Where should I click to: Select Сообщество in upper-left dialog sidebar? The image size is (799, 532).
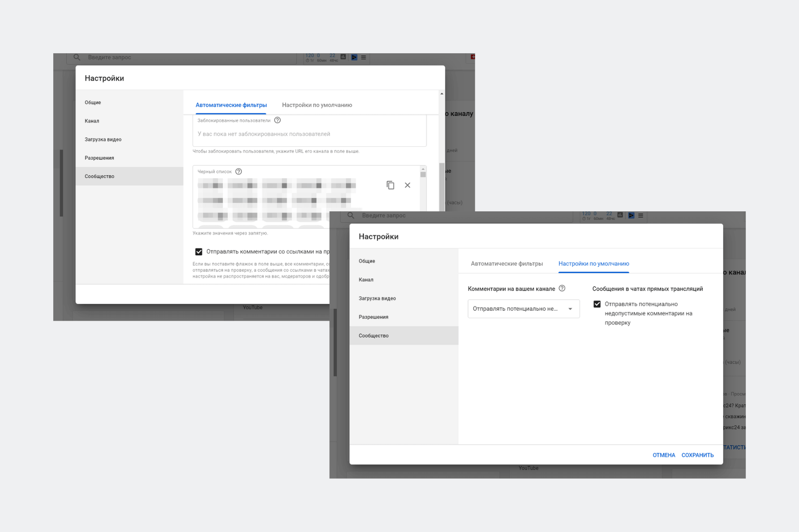(129, 176)
